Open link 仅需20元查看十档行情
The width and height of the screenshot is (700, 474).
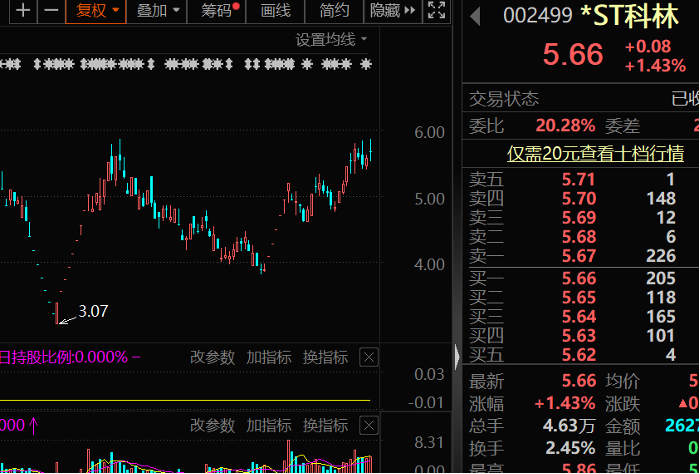tap(595, 154)
